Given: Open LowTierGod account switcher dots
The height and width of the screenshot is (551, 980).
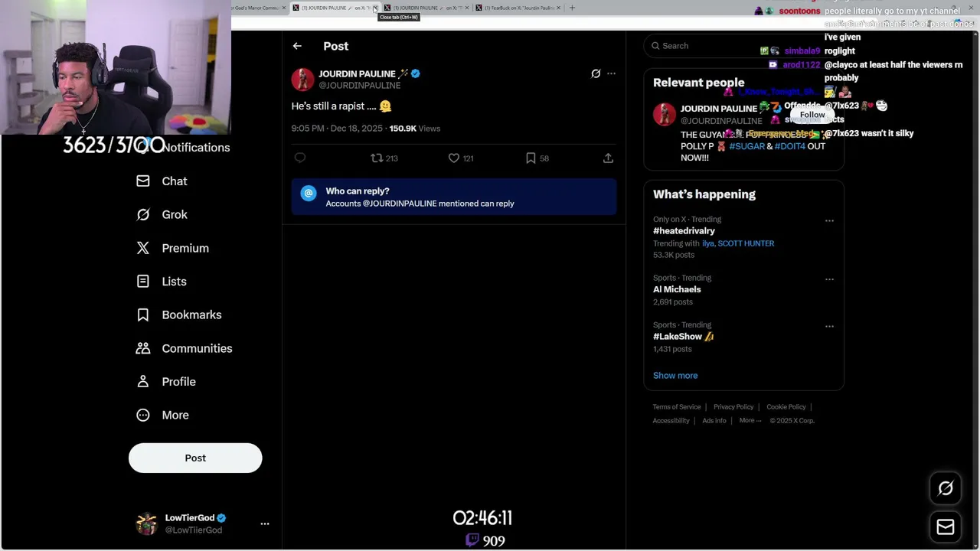Looking at the screenshot, I should [265, 523].
